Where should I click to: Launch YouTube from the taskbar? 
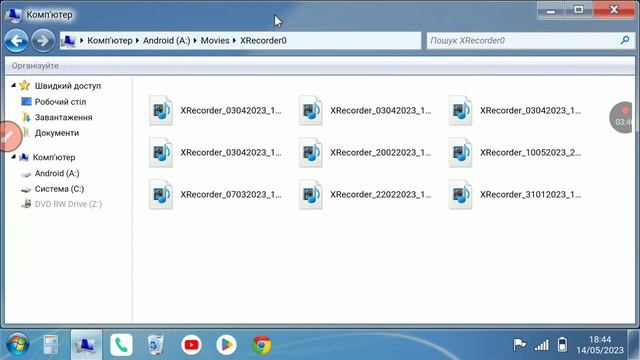pos(191,345)
